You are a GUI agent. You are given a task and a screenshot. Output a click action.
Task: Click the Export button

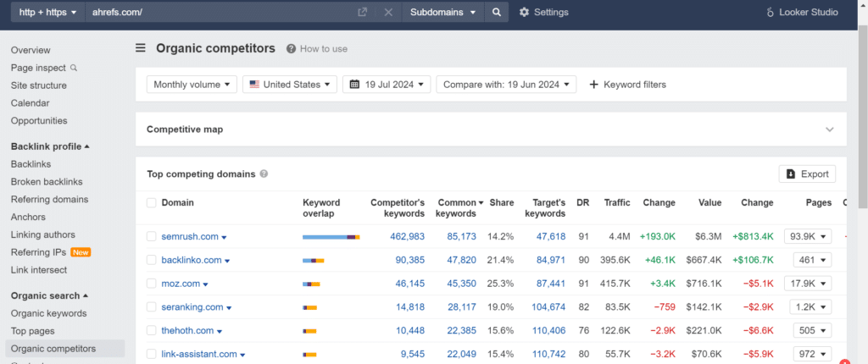807,174
